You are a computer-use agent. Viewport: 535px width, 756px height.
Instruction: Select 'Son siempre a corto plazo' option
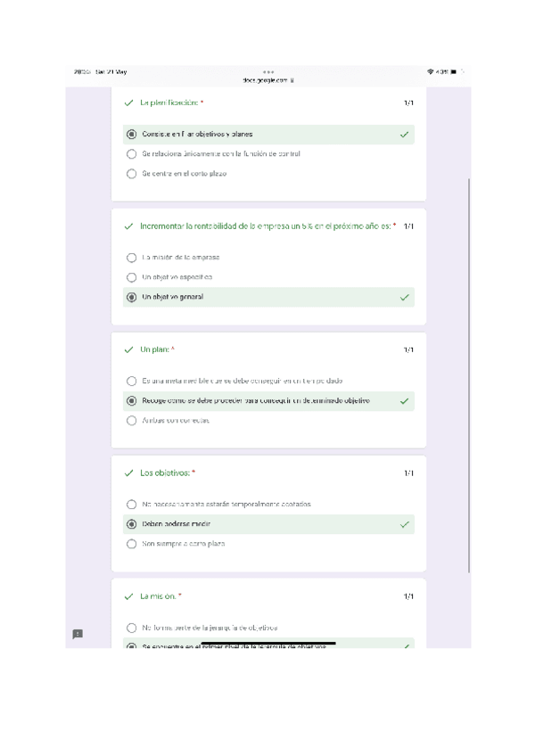coord(132,544)
